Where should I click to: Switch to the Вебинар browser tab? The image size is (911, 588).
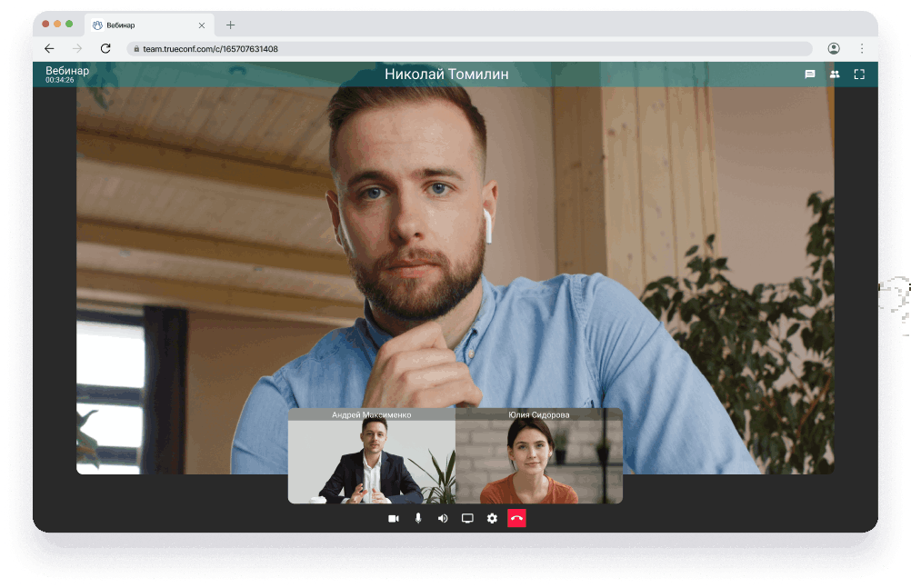(x=136, y=25)
